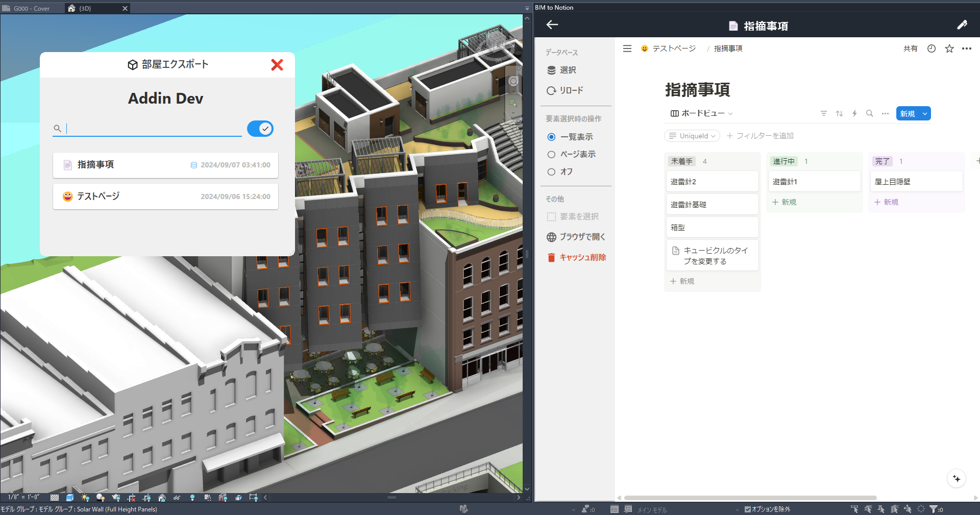Add a new card under the 未着手 column

(x=682, y=281)
